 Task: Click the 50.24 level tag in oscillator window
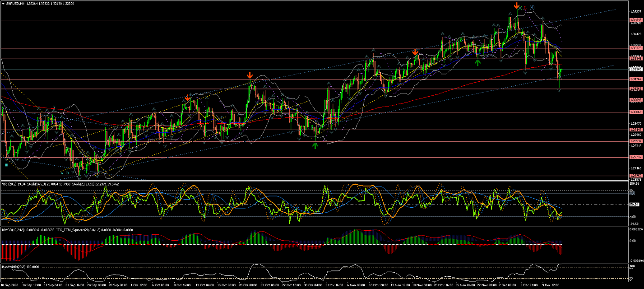(634, 205)
